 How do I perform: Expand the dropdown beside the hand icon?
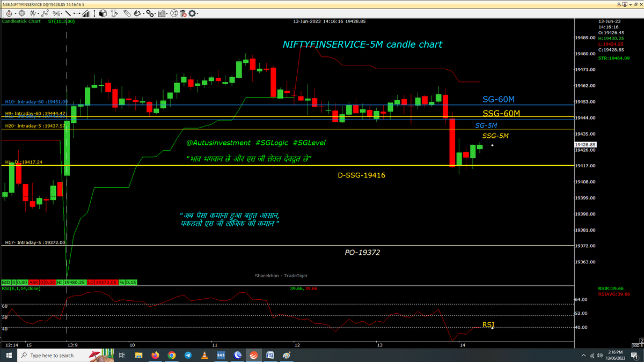[144, 13]
